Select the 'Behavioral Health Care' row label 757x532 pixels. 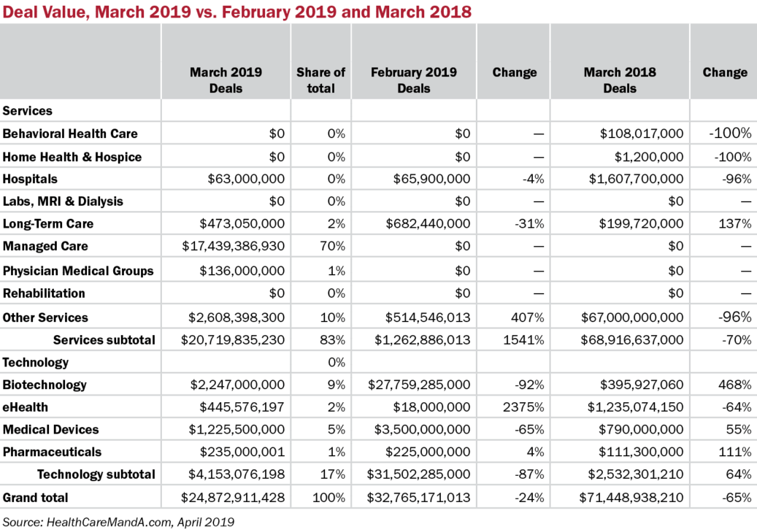pos(70,134)
